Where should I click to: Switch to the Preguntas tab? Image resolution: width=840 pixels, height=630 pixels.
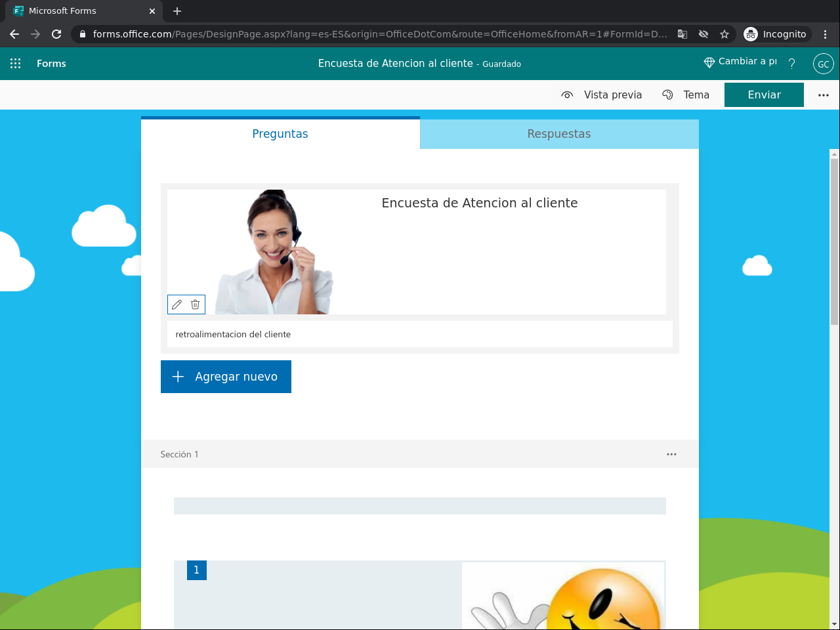(280, 134)
